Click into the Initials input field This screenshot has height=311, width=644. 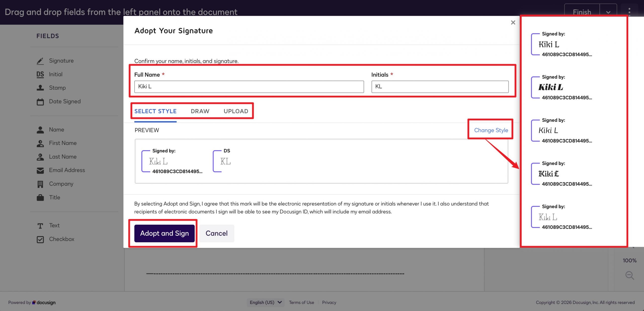(x=440, y=87)
